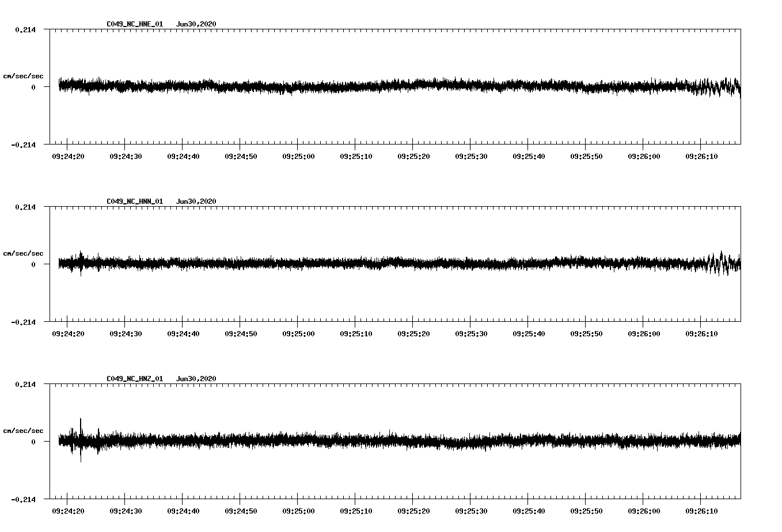Click the 0.214 upper limit of the HNZ plot
Image resolution: width=782 pixels, height=532 pixels.
[25, 384]
